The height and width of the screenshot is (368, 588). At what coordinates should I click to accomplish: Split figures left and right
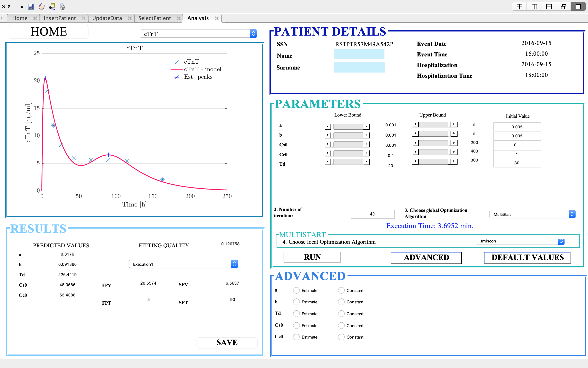(x=534, y=7)
